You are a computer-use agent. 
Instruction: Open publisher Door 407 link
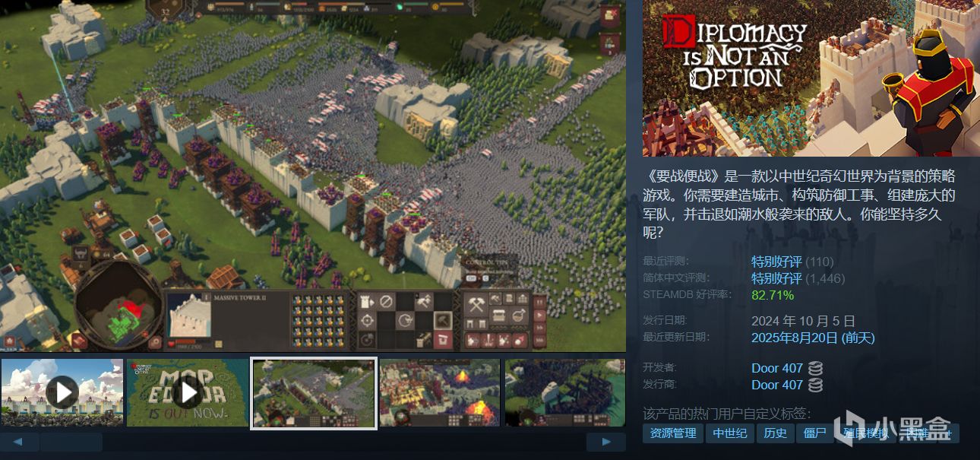tap(776, 385)
